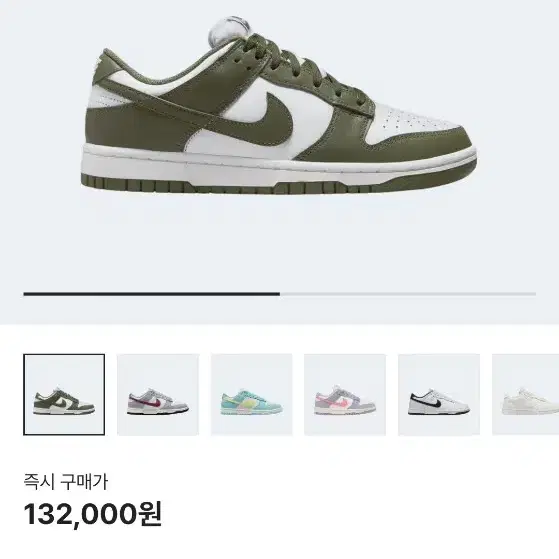The image size is (559, 559).
Task: Click the 132,000원 instant buy price
Action: coord(93,514)
